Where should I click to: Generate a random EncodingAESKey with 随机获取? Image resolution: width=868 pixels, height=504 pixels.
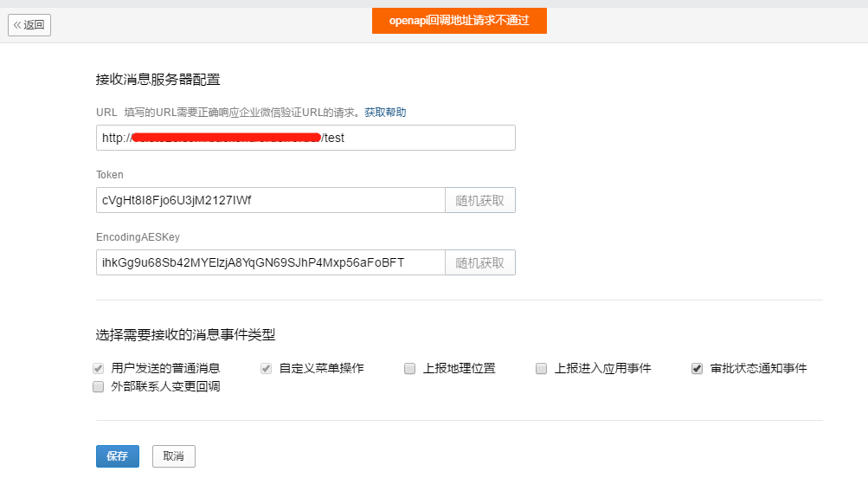tap(480, 262)
